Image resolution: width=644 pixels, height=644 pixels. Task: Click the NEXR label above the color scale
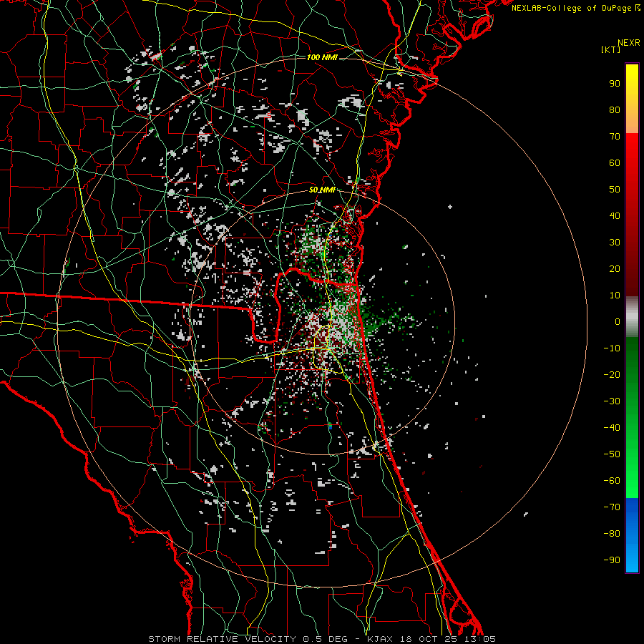click(629, 43)
